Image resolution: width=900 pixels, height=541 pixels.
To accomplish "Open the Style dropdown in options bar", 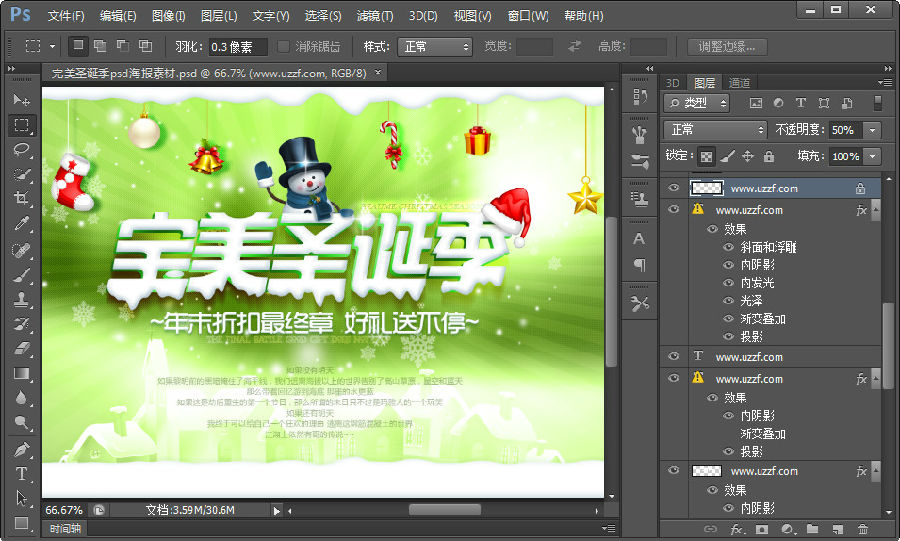I will click(x=435, y=46).
